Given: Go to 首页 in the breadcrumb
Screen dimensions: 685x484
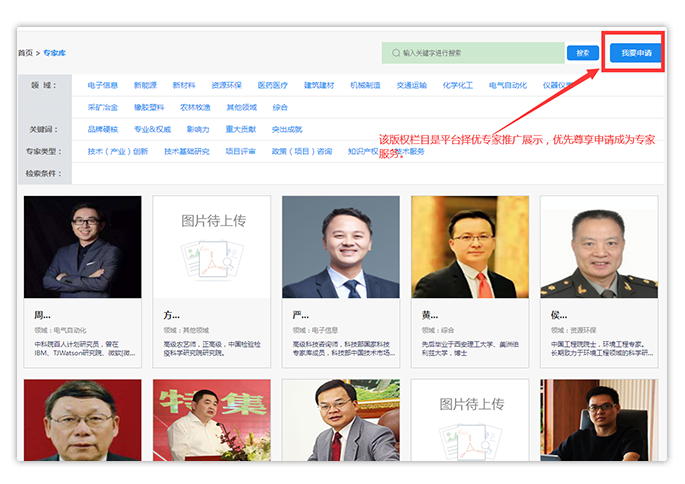Looking at the screenshot, I should tap(25, 53).
